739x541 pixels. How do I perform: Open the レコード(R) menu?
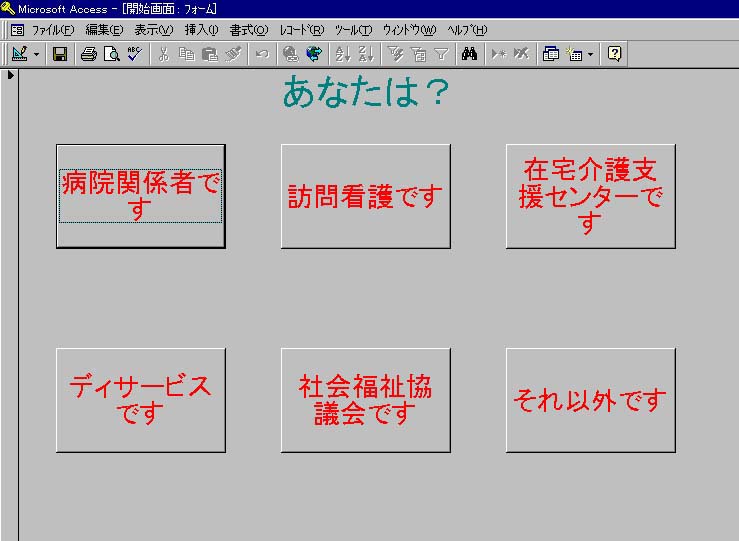pos(302,30)
